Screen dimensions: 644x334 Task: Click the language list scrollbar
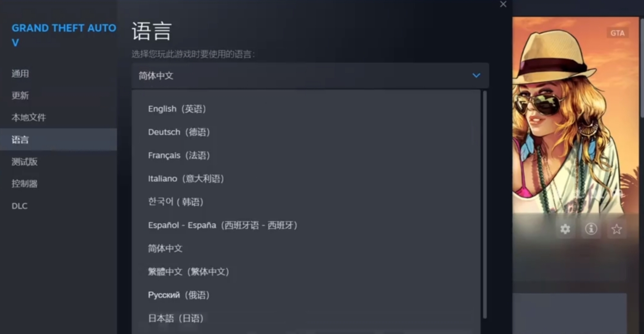point(485,204)
